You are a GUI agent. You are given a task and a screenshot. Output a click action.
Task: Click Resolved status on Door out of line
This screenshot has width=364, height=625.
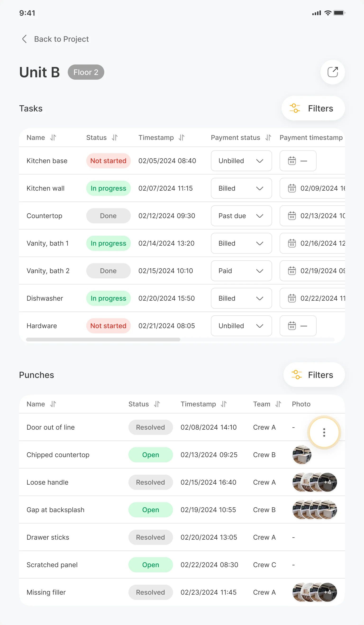[x=150, y=427]
